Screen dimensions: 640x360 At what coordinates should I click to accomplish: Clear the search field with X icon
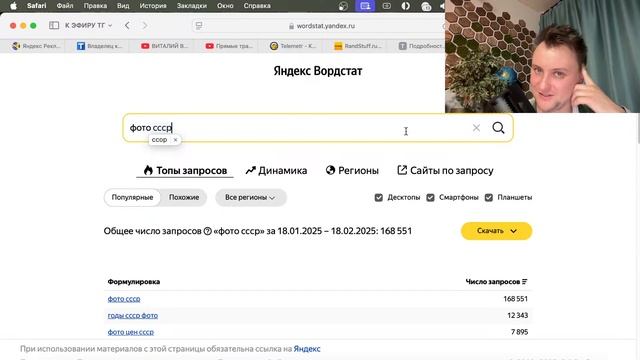click(476, 128)
